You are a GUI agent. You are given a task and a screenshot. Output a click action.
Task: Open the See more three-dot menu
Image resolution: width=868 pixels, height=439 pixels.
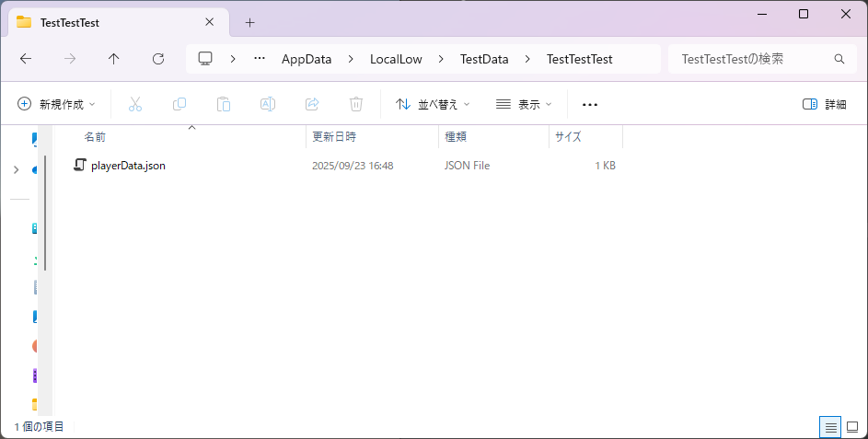(590, 105)
